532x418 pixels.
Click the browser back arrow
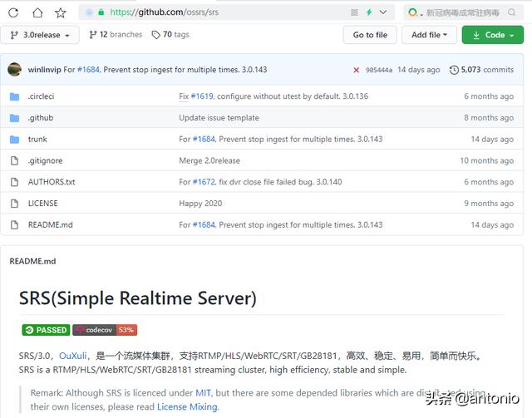(13, 12)
